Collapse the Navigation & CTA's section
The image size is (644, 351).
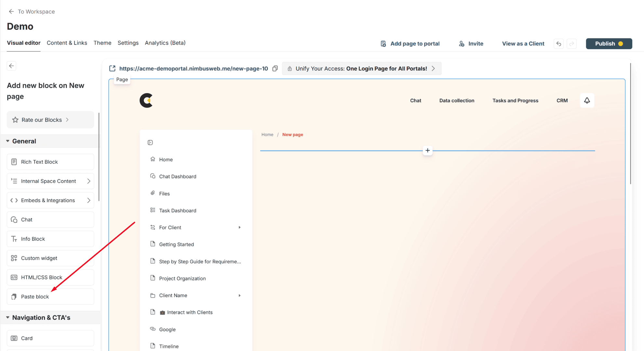pos(8,317)
